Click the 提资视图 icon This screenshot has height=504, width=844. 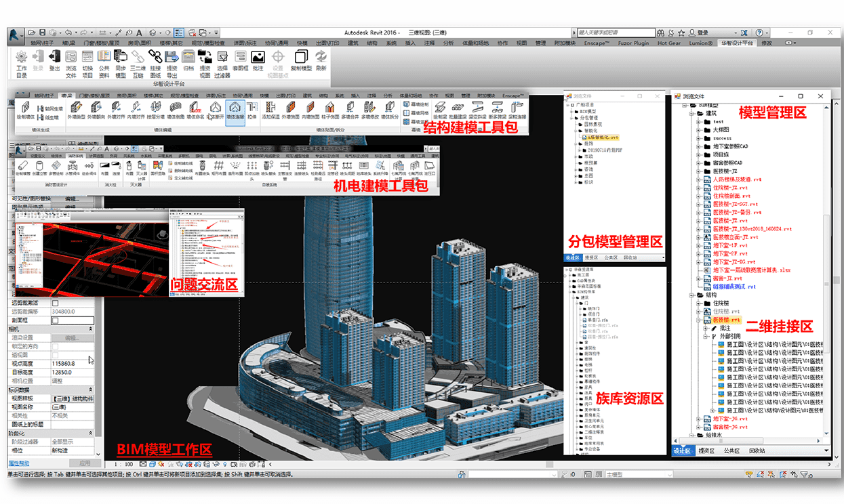pyautogui.click(x=205, y=57)
